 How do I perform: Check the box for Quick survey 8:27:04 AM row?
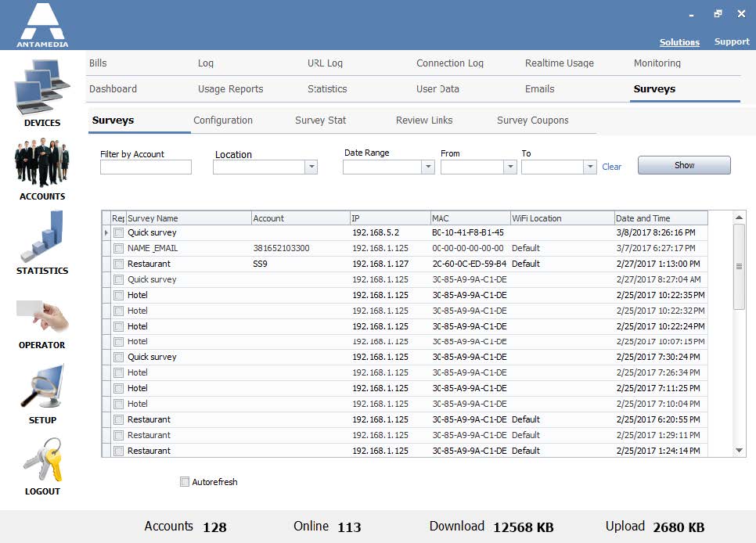(x=119, y=279)
